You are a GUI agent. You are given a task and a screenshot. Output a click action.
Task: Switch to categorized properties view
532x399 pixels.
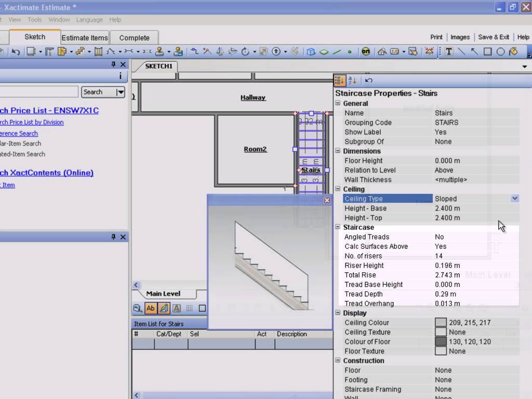coord(339,80)
